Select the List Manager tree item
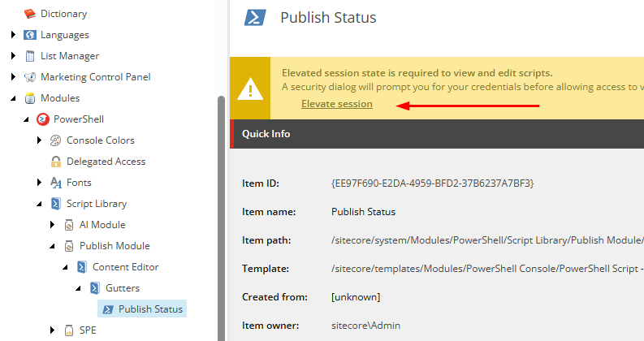This screenshot has width=644, height=341. pyautogui.click(x=70, y=56)
